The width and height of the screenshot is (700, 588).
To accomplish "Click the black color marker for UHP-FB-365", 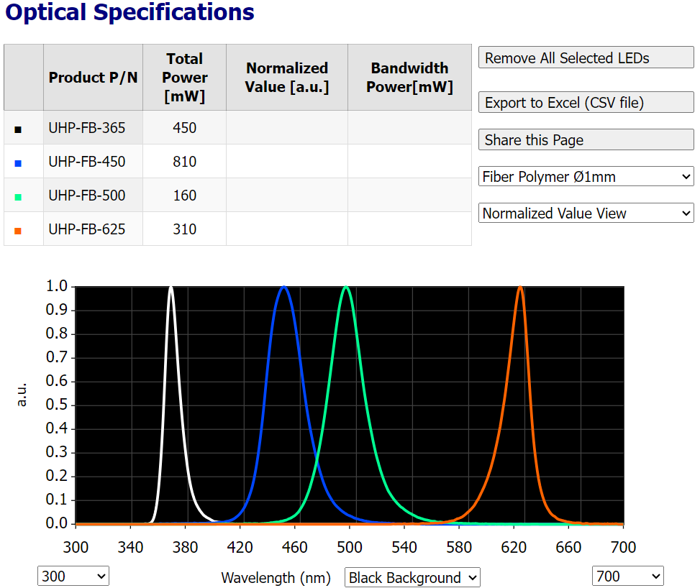I will 19,129.
